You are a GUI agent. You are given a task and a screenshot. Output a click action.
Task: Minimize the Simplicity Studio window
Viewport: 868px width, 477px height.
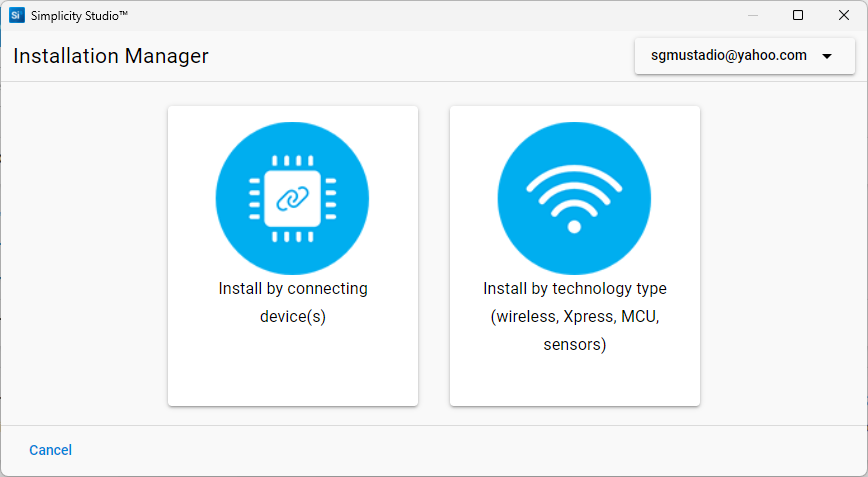[x=752, y=15]
